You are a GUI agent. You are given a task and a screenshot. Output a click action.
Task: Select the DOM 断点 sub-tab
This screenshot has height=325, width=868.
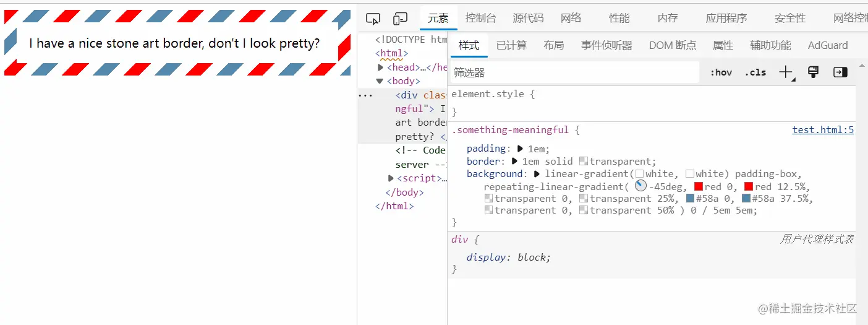click(673, 45)
